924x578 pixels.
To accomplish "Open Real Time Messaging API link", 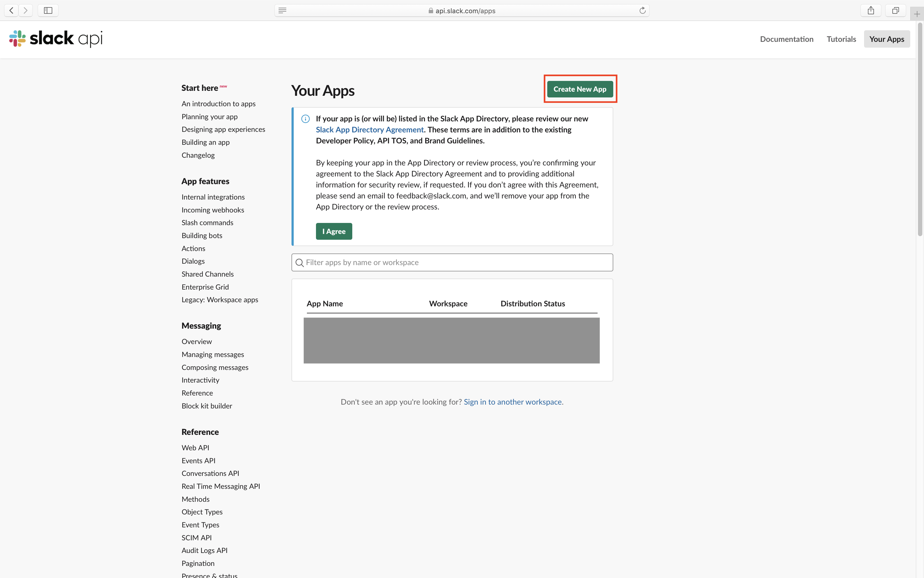I will 221,486.
